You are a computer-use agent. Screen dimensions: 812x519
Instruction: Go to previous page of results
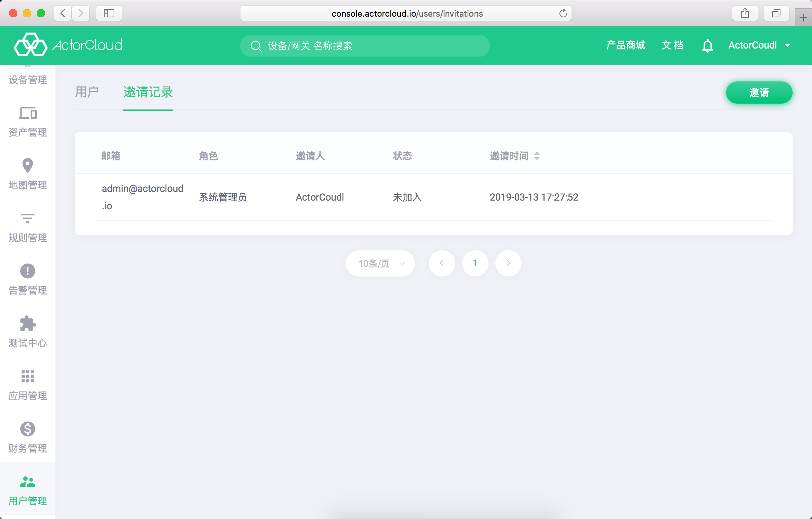click(442, 263)
